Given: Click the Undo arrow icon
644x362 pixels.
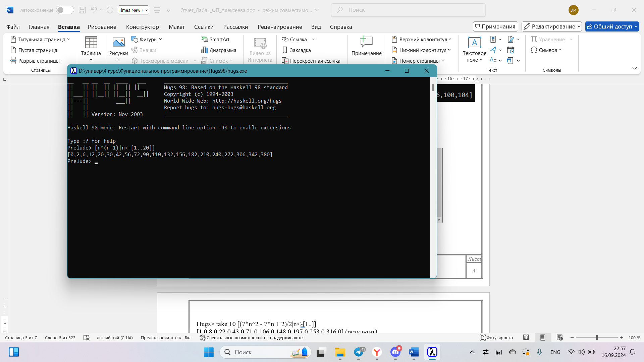Looking at the screenshot, I should pos(94,10).
